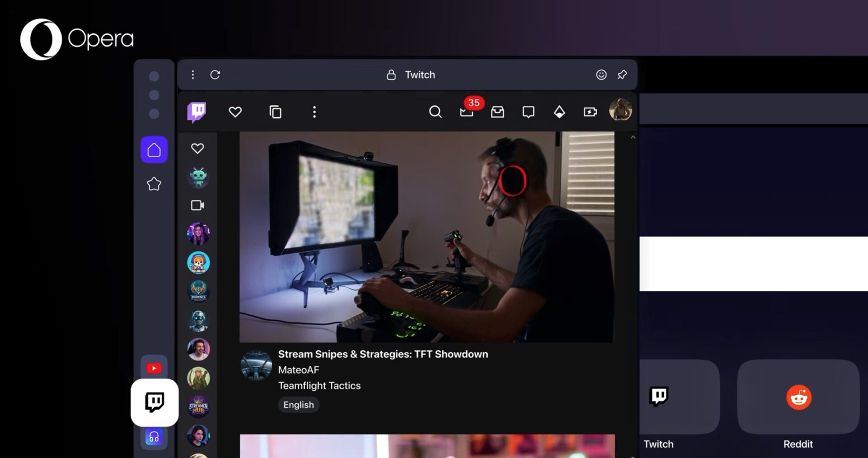868x458 pixels.
Task: Open Twitch search magnifier
Action: (435, 112)
